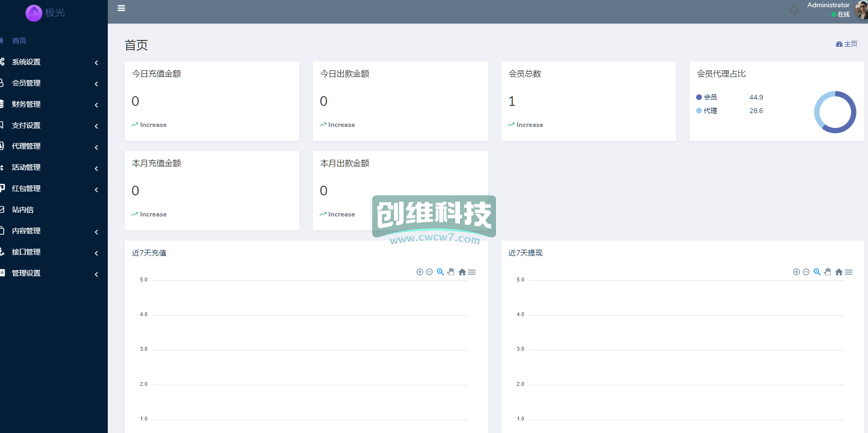Zoom in on the 近7天充值 chart

pos(420,272)
